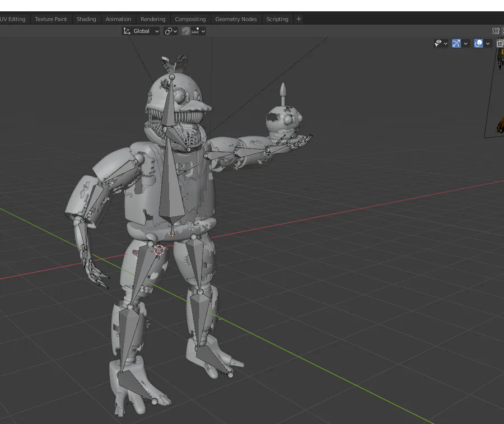This screenshot has width=504, height=424.
Task: Open the pivot point dropdown
Action: pos(171,31)
